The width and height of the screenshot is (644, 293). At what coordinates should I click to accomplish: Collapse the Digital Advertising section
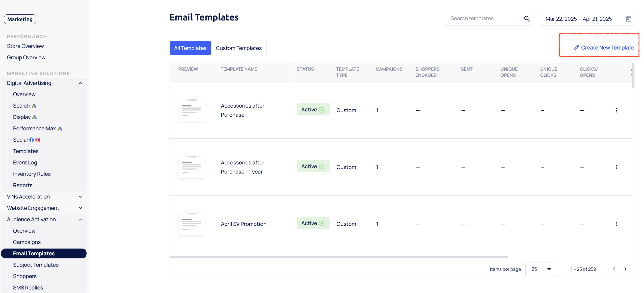[80, 83]
